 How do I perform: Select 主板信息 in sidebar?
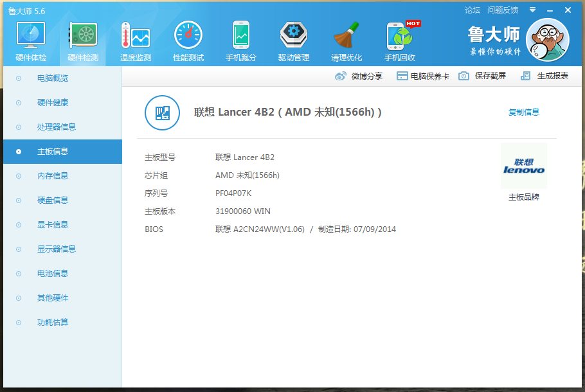coord(63,152)
